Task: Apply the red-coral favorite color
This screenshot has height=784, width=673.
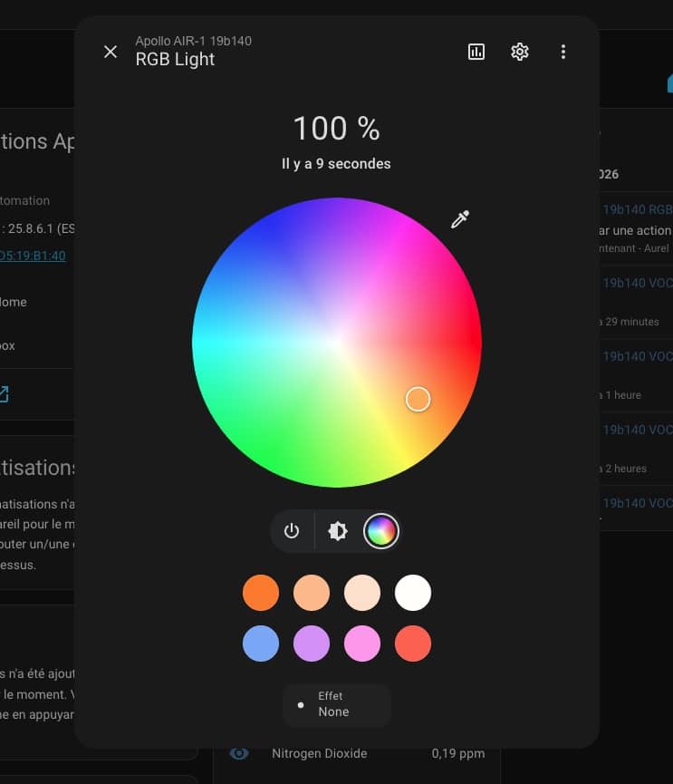Action: tap(413, 644)
